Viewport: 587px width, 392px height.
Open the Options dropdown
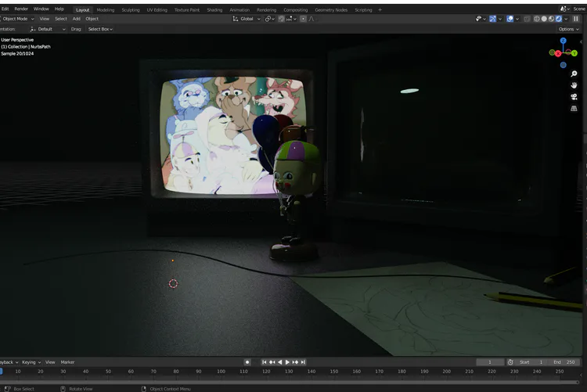[x=569, y=29]
